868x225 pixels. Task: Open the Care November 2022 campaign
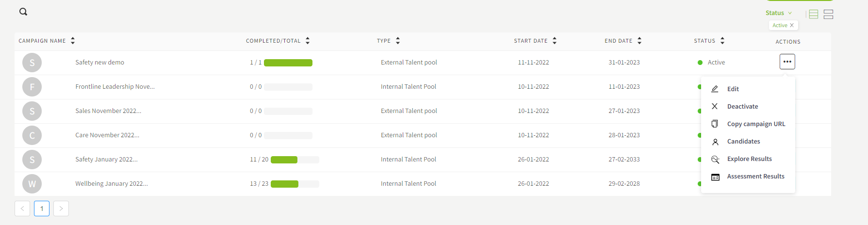click(107, 135)
